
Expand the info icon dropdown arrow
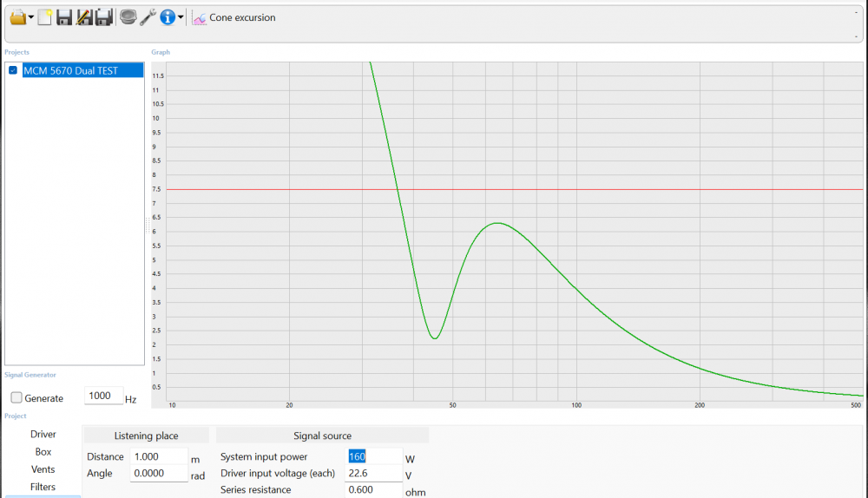tap(181, 18)
